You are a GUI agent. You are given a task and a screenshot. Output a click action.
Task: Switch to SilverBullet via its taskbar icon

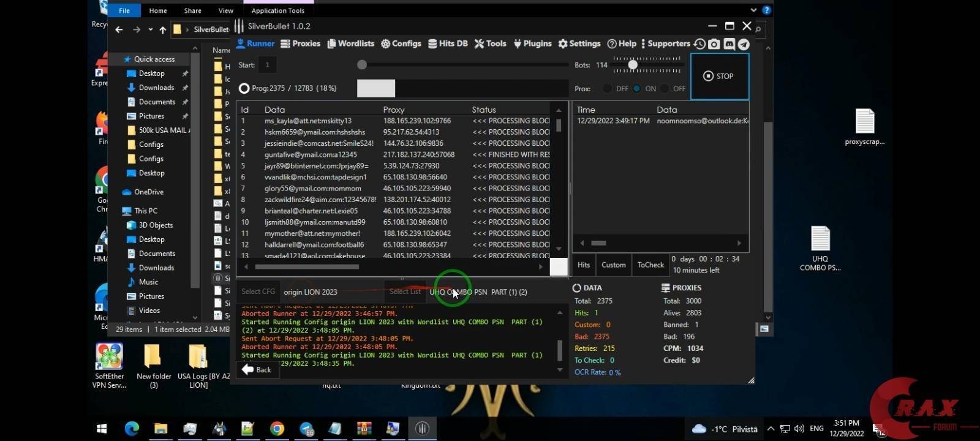pyautogui.click(x=422, y=428)
